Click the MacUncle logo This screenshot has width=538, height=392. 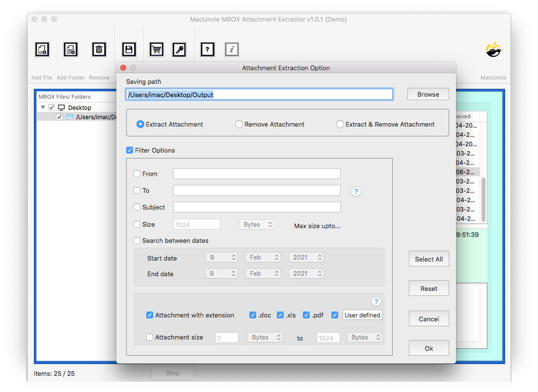pos(493,49)
